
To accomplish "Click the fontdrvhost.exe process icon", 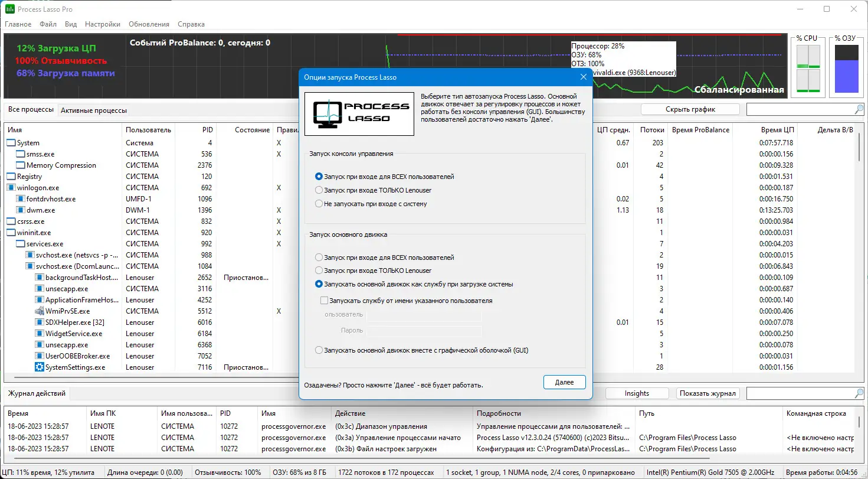I will tap(21, 199).
